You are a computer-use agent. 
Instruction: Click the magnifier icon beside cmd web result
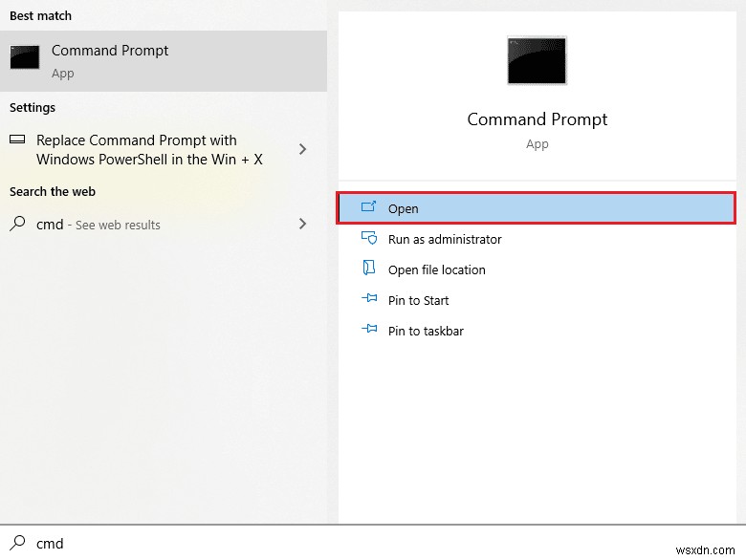click(x=17, y=225)
